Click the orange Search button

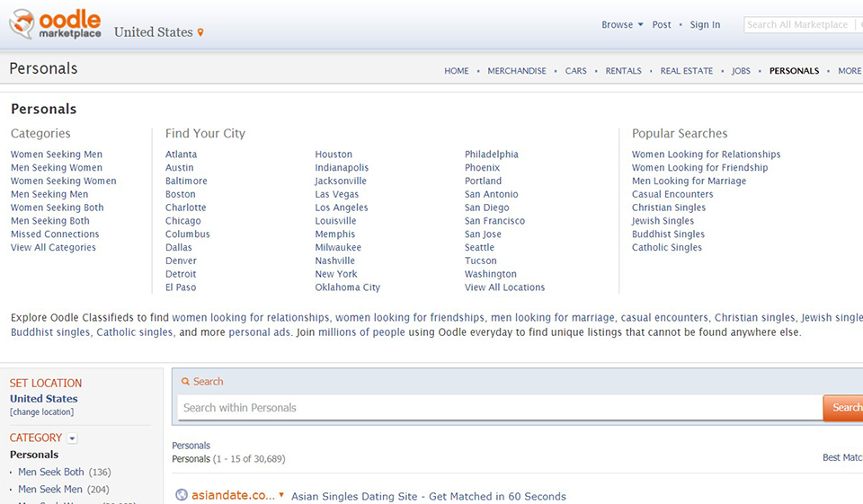(843, 408)
